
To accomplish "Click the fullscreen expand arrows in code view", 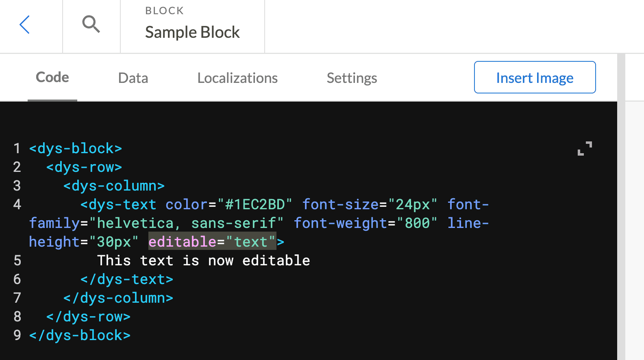I will coord(585,149).
